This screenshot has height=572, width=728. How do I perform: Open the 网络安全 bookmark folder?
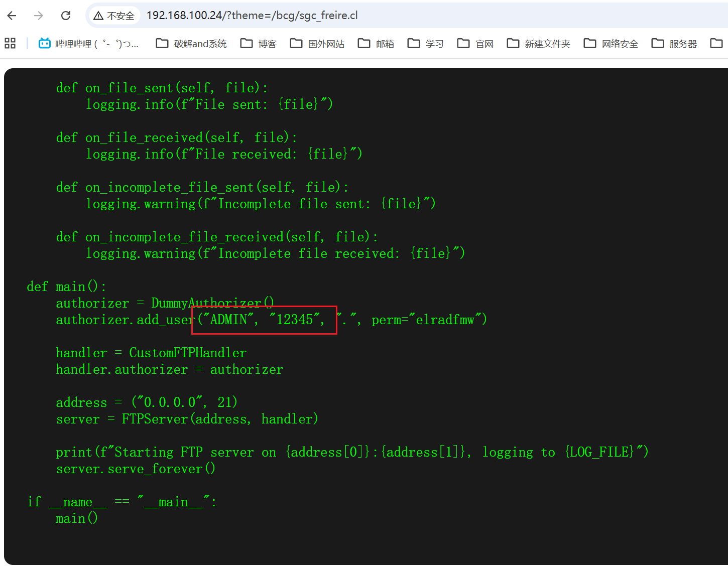pyautogui.click(x=611, y=44)
